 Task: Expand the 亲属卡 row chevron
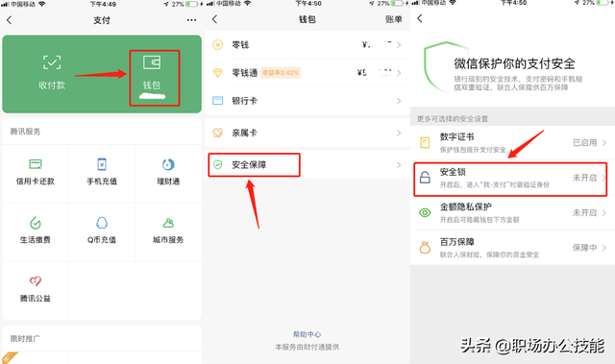click(x=399, y=133)
